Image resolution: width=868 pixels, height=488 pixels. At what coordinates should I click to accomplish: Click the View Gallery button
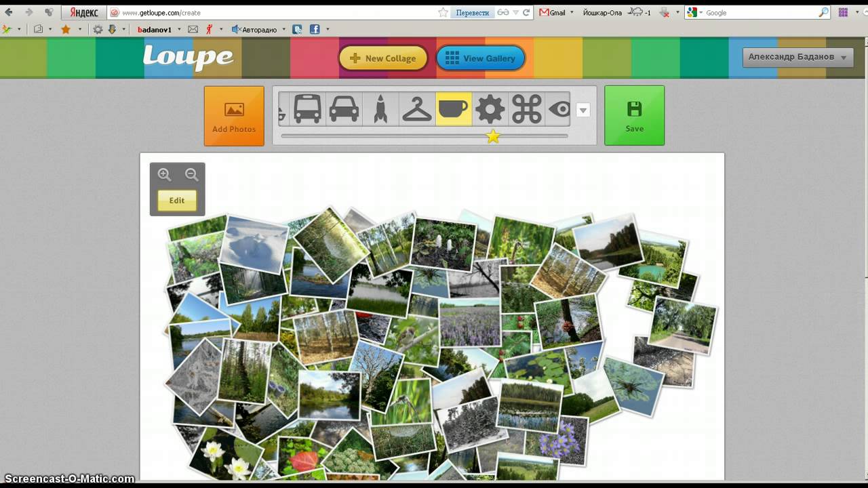480,58
